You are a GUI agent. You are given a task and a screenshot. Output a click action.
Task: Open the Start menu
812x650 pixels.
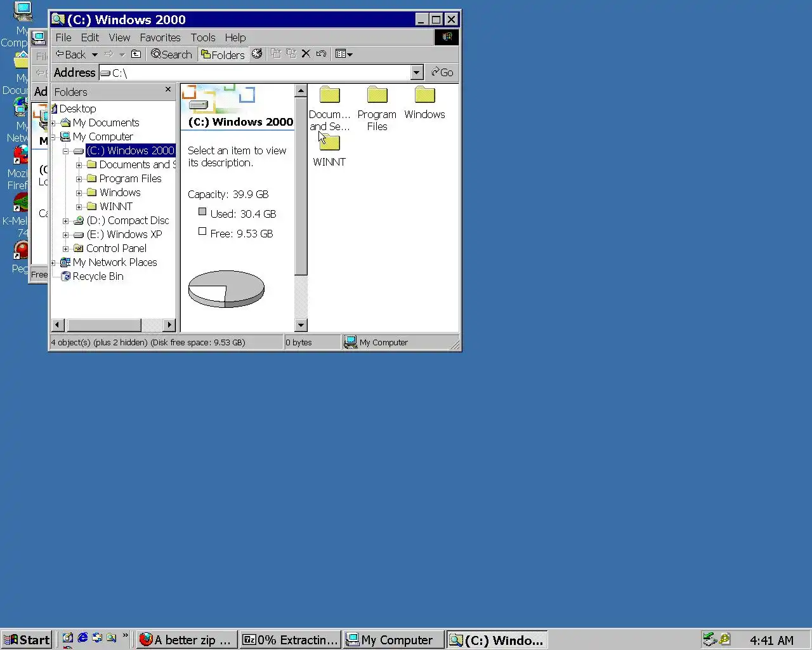pyautogui.click(x=26, y=640)
